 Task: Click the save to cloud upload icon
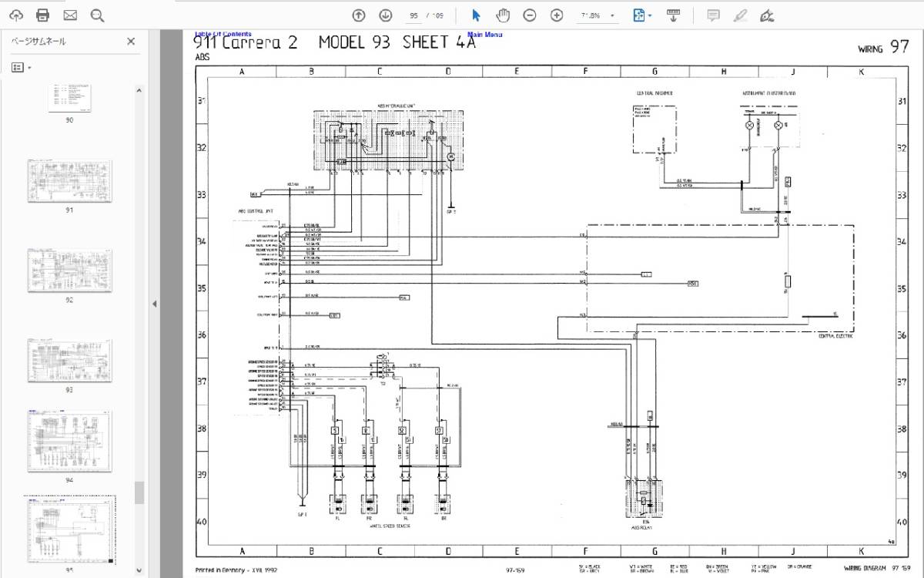pos(16,15)
